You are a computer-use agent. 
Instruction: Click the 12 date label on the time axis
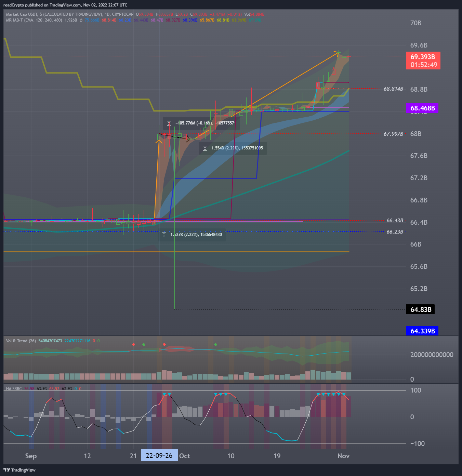tap(87, 456)
